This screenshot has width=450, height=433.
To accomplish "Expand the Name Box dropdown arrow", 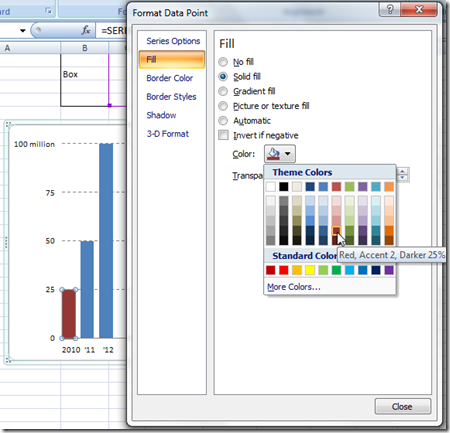I will click(x=22, y=31).
